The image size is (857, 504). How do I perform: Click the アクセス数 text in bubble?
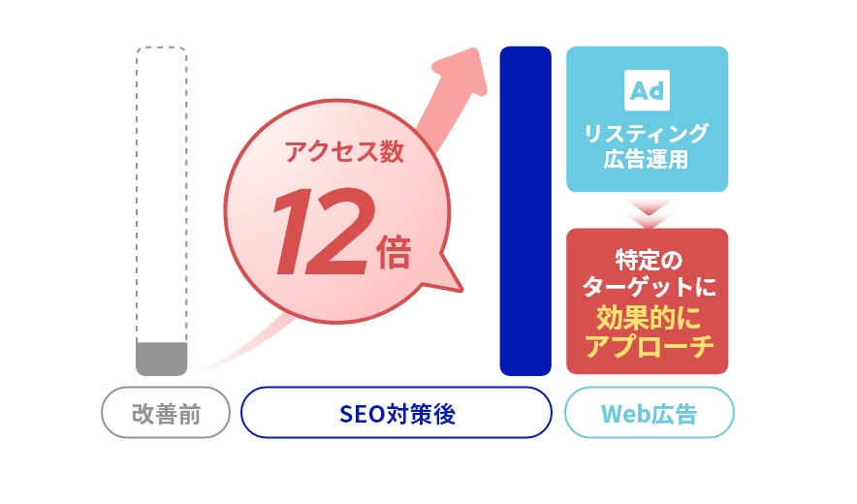344,151
